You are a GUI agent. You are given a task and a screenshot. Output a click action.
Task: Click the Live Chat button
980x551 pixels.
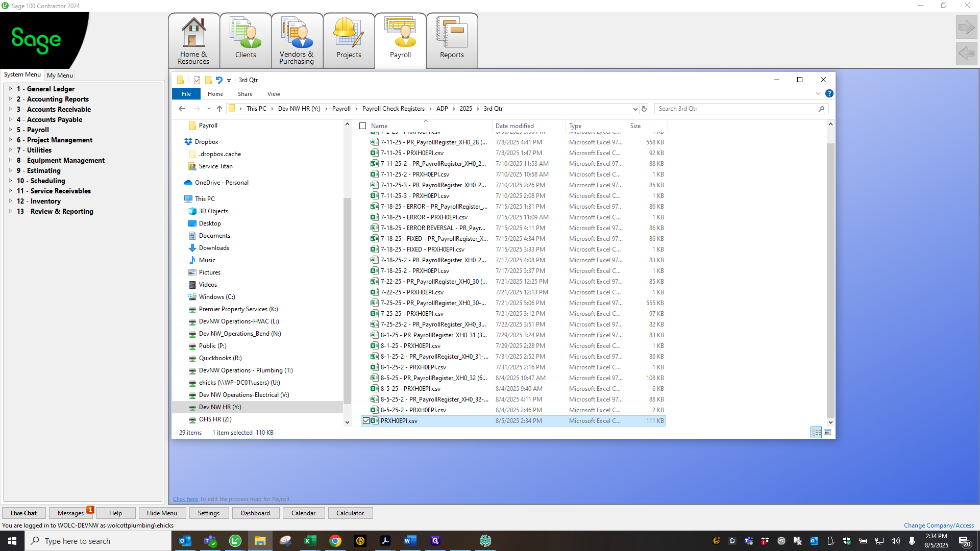coord(23,513)
